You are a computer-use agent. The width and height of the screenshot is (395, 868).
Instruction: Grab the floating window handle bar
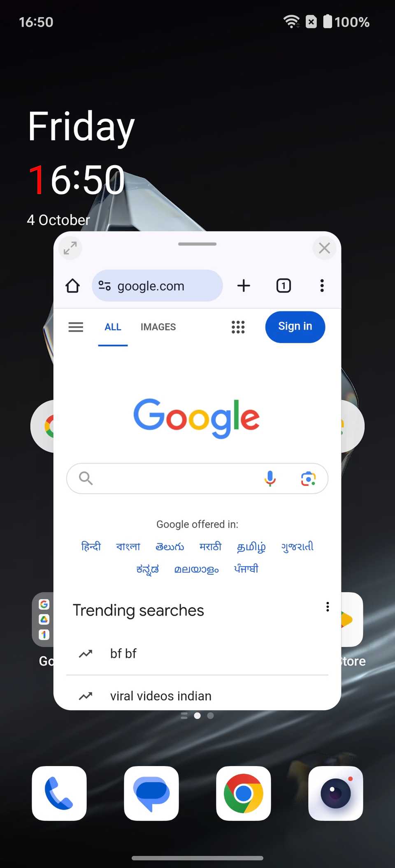pos(197,244)
